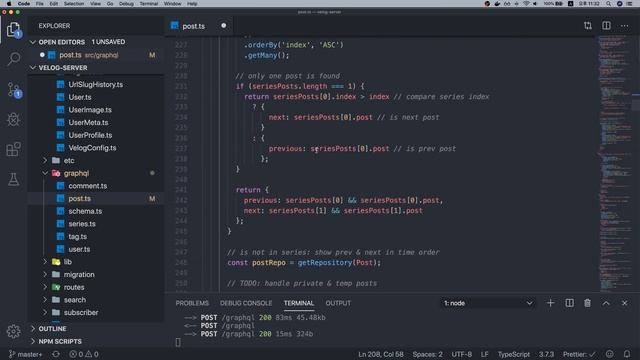
Task: Click the editor minimap code overview
Action: tap(616, 163)
